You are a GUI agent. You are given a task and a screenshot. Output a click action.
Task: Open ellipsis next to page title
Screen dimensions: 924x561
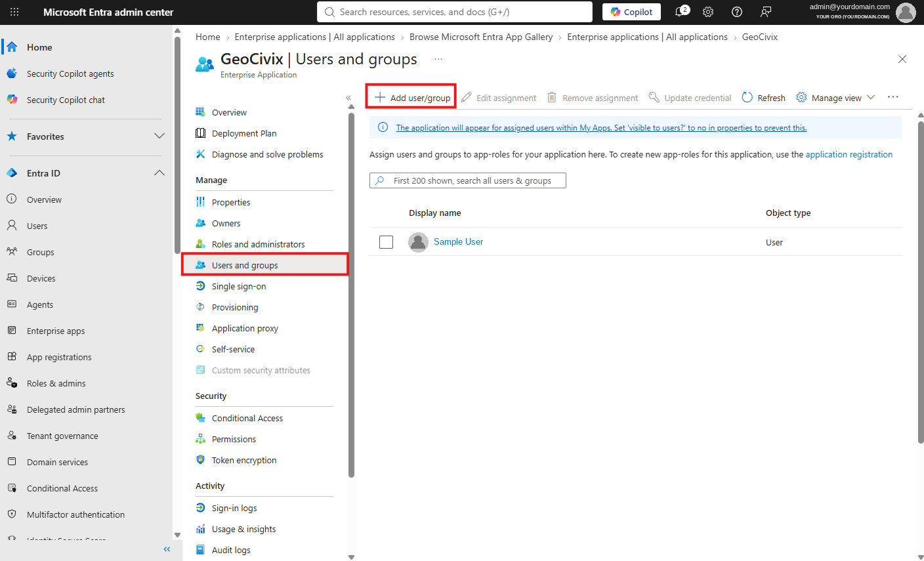(438, 59)
